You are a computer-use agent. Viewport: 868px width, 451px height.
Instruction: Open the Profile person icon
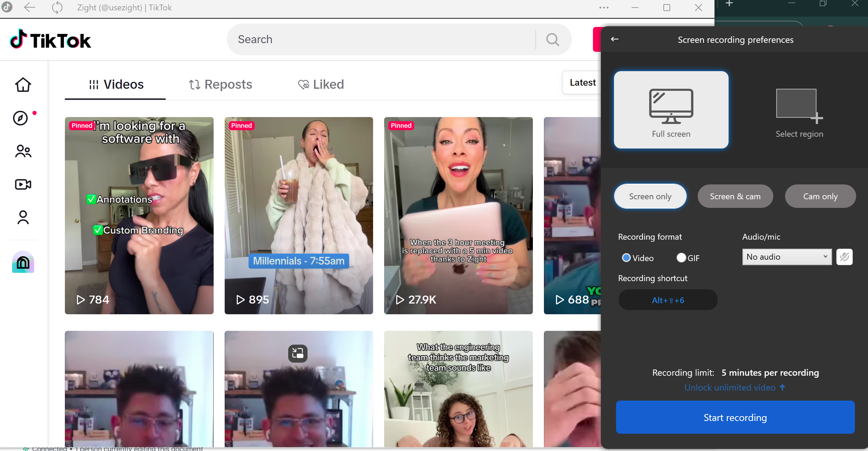click(23, 217)
